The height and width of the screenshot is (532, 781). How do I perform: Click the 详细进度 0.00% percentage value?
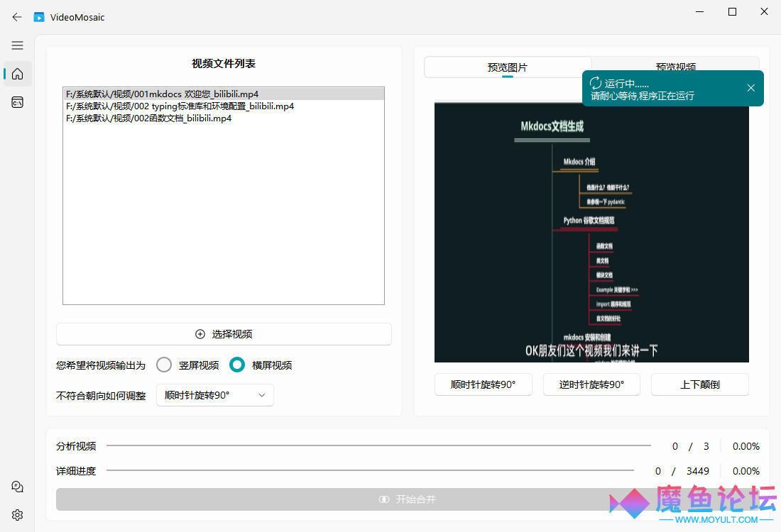[745, 471]
